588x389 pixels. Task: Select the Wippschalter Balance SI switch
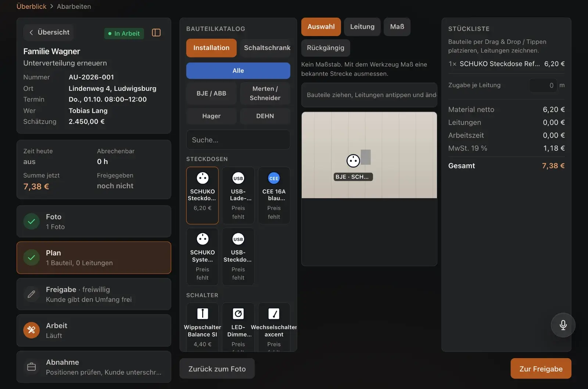pyautogui.click(x=202, y=327)
